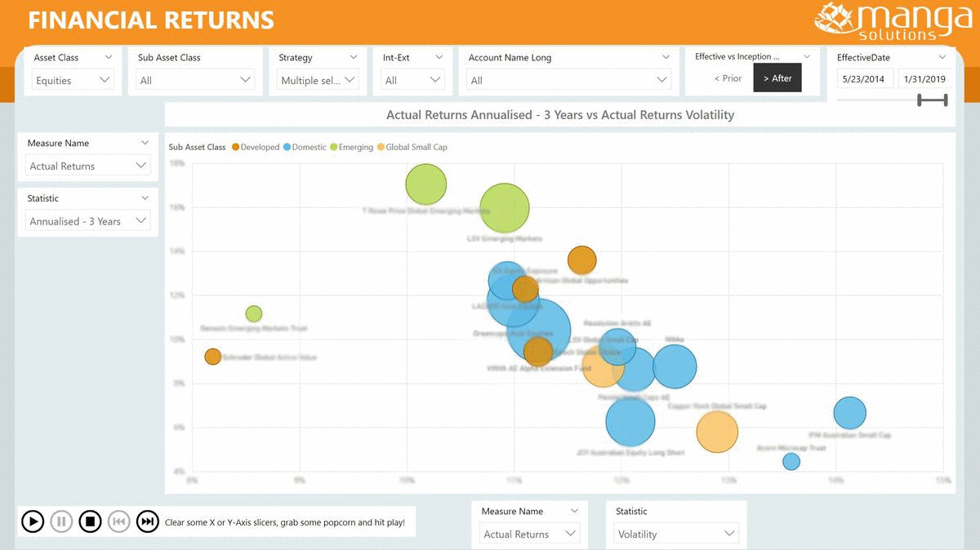Click the Manga Solutions logo
This screenshot has width=980, height=550.
click(x=893, y=21)
